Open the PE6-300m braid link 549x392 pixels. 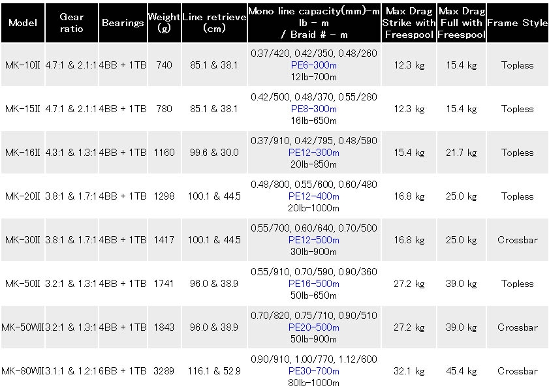click(x=314, y=65)
